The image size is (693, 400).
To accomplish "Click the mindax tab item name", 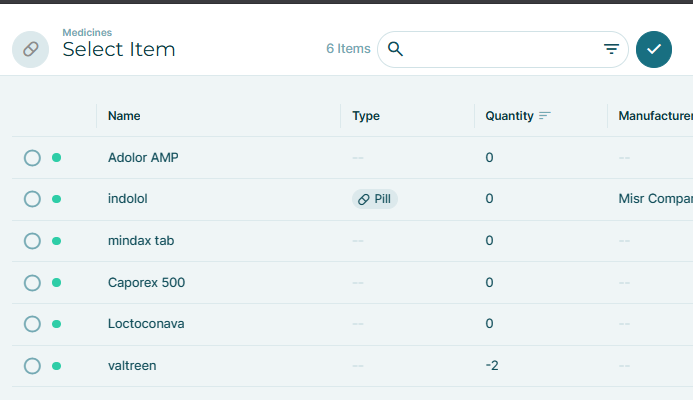I will (x=141, y=241).
